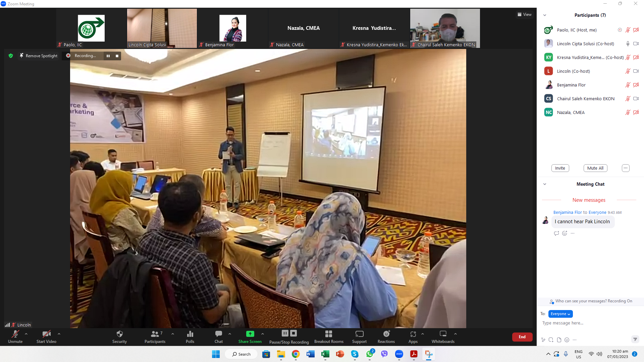Open the Security shield icon

119,334
